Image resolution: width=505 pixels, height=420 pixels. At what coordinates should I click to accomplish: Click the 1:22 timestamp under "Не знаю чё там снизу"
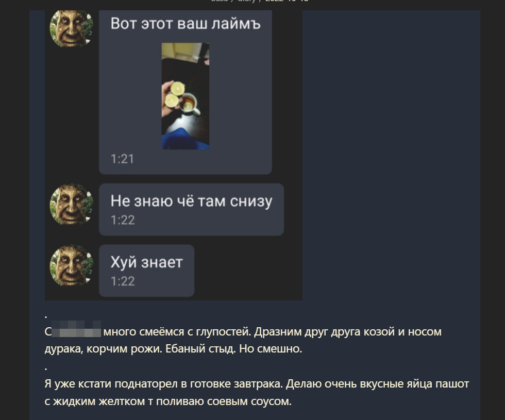(x=123, y=220)
